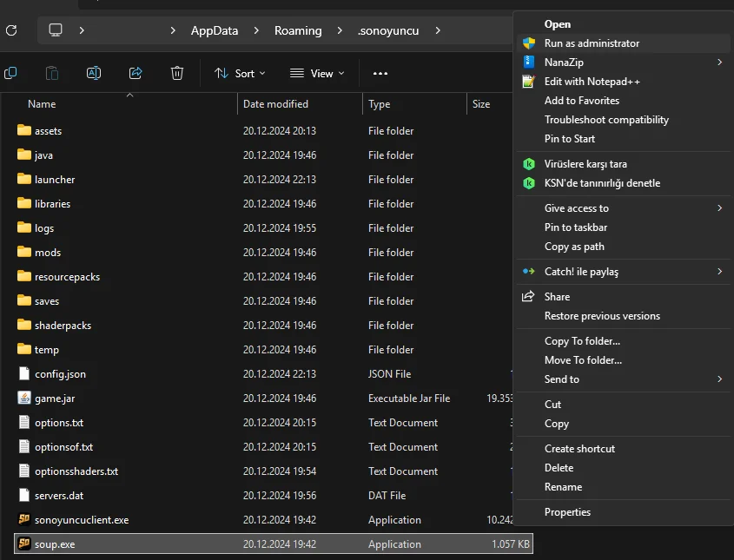Expand the Give access to submenu arrow

[x=720, y=208]
